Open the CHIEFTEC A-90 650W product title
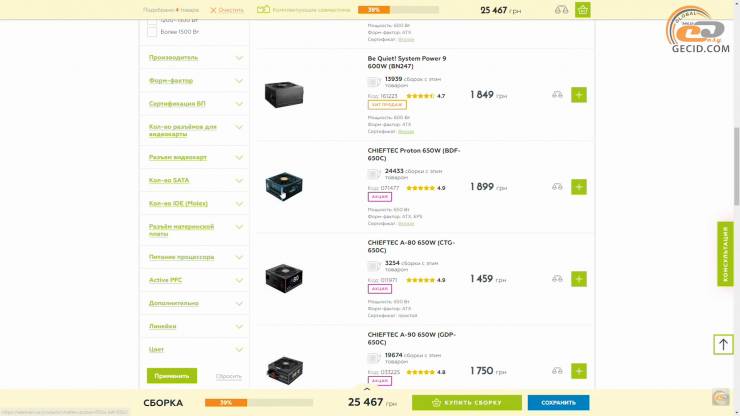740x416 pixels. click(x=411, y=337)
